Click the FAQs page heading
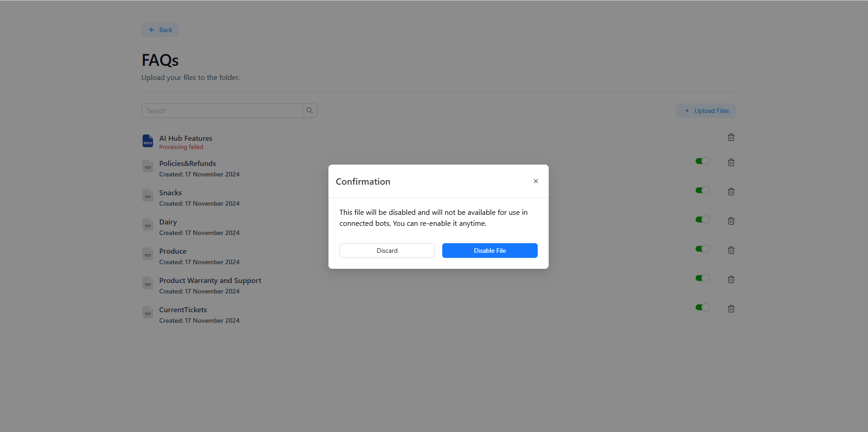Screen dimensions: 868x432 (160, 60)
